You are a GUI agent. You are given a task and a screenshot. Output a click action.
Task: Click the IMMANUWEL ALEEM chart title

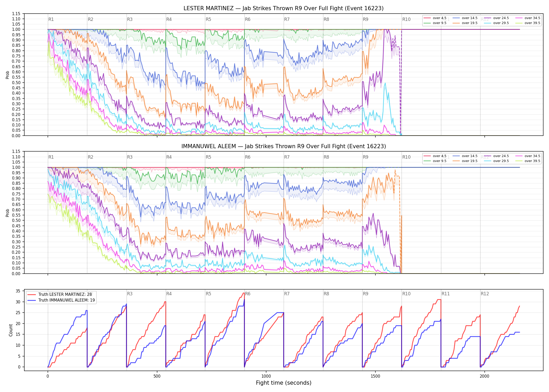283,146
